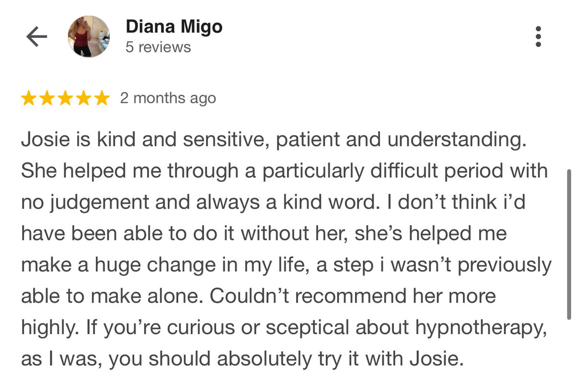
Task: Tap the line beginning 'no judgement and always'
Action: click(x=273, y=202)
